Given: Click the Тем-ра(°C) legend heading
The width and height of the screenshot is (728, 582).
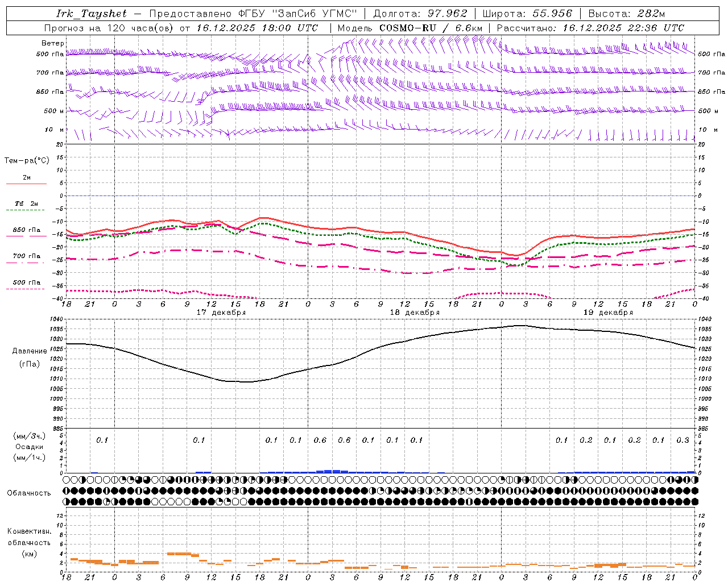Looking at the screenshot, I should (27, 160).
